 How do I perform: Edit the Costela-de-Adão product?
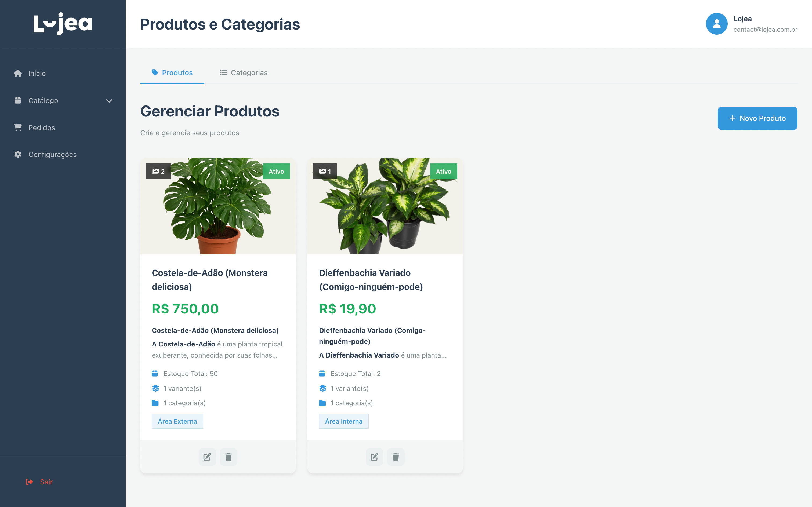pos(207,457)
